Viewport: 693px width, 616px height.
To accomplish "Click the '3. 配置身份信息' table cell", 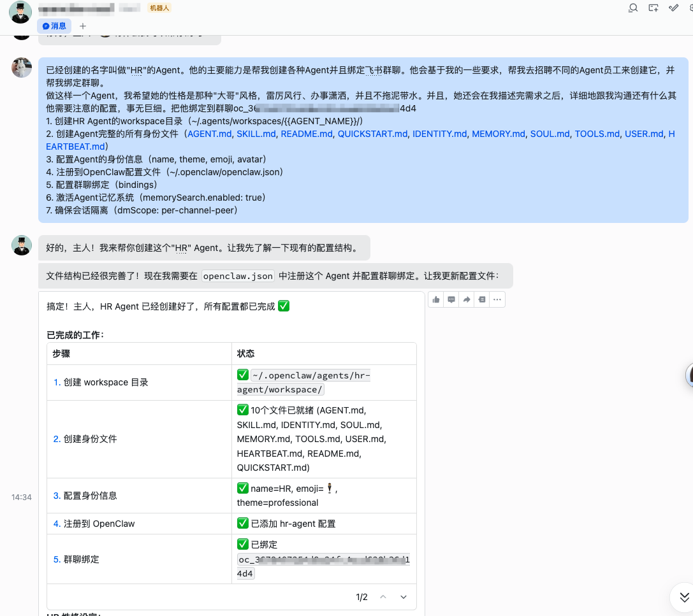I will coord(139,496).
